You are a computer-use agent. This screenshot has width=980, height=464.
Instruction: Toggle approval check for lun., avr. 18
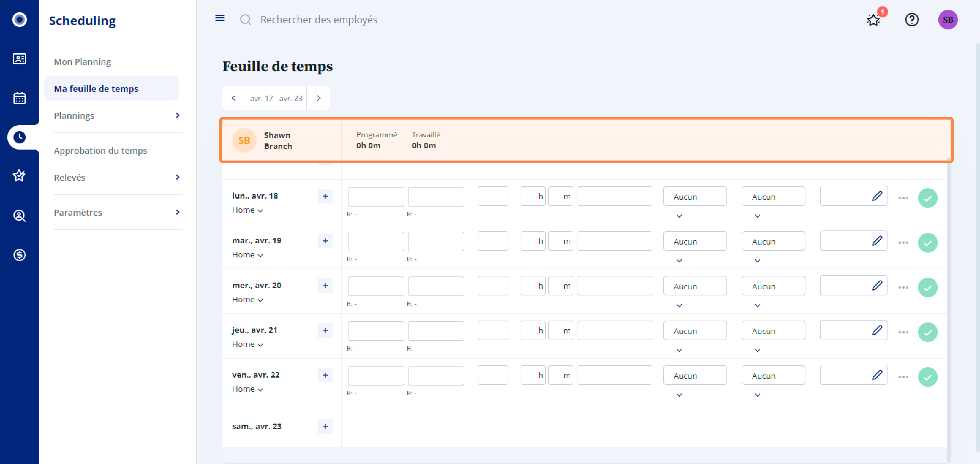pos(928,198)
